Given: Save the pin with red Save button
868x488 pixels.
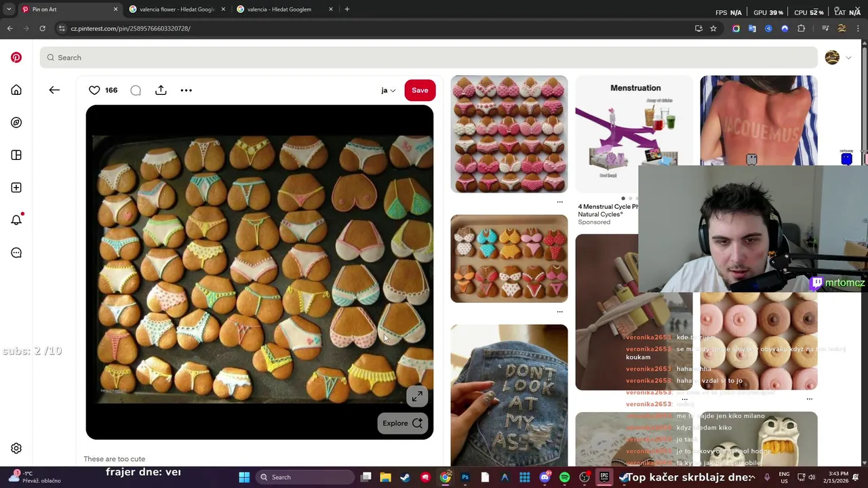Looking at the screenshot, I should coord(420,90).
